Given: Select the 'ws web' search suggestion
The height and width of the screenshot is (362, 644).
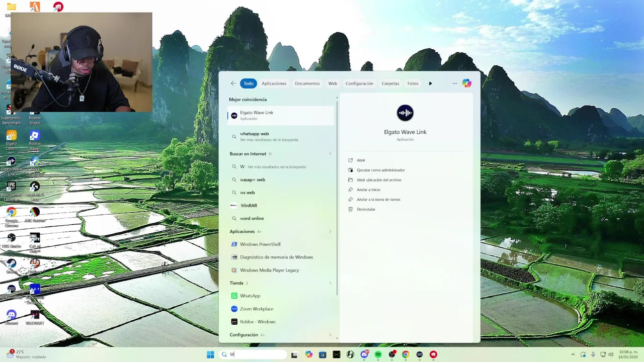Looking at the screenshot, I should pyautogui.click(x=280, y=193).
